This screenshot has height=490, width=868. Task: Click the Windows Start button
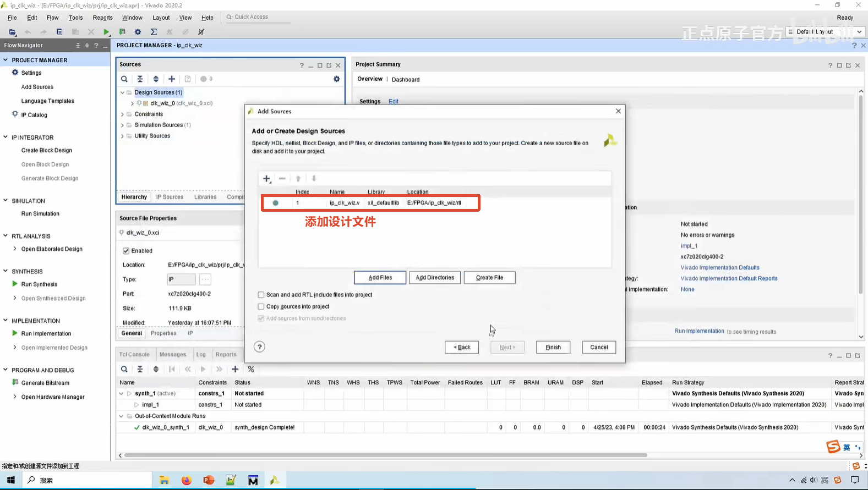(11, 480)
